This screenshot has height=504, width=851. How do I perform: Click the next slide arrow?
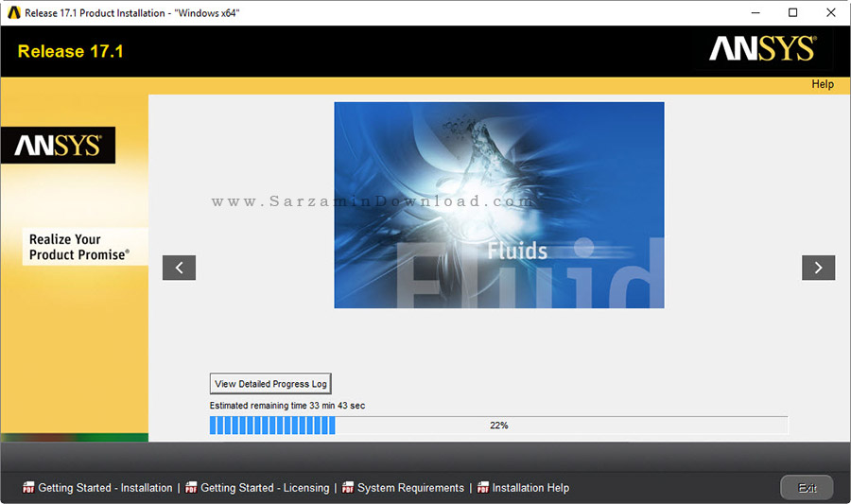818,268
